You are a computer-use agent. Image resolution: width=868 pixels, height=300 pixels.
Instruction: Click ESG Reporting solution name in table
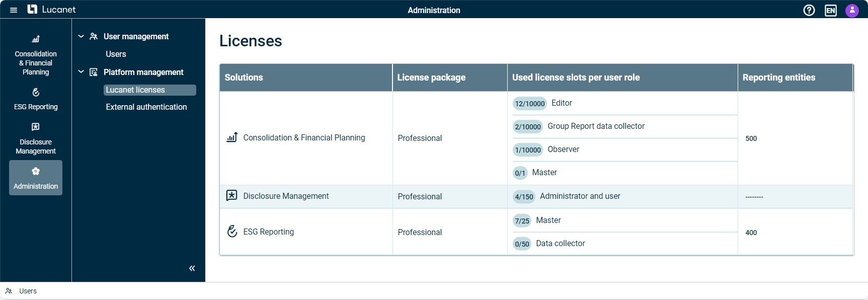(x=268, y=232)
